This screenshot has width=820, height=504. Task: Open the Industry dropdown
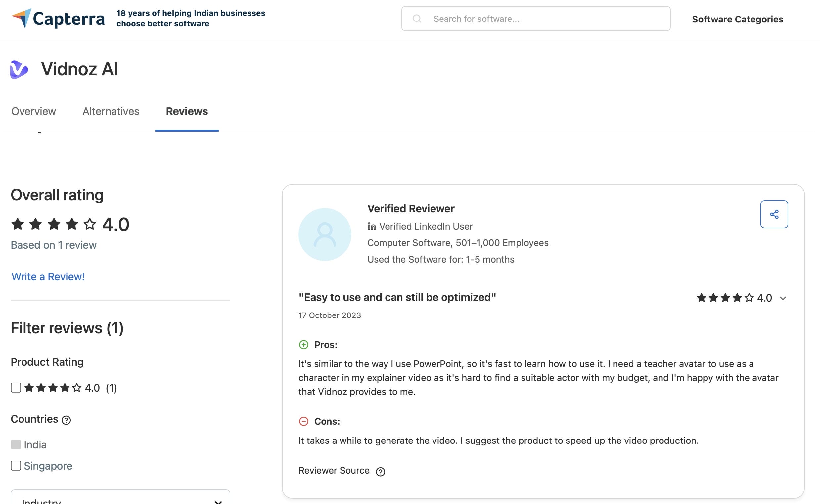click(120, 497)
